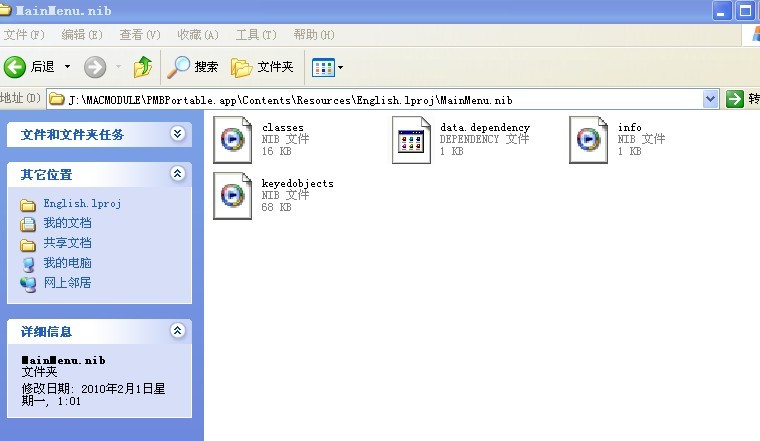This screenshot has height=441, width=760.
Task: Open the View (查看) menu
Action: pyautogui.click(x=140, y=35)
